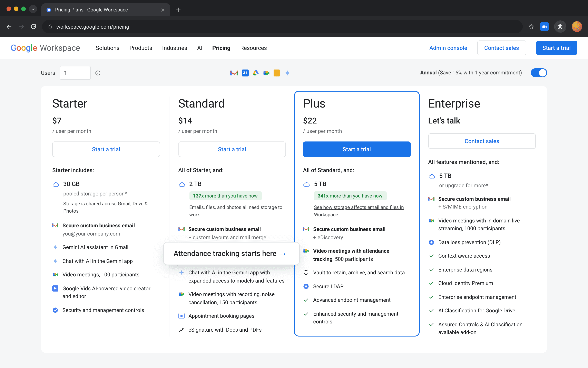The height and width of the screenshot is (368, 588).
Task: Click the 341x more than you have badge
Action: (350, 196)
